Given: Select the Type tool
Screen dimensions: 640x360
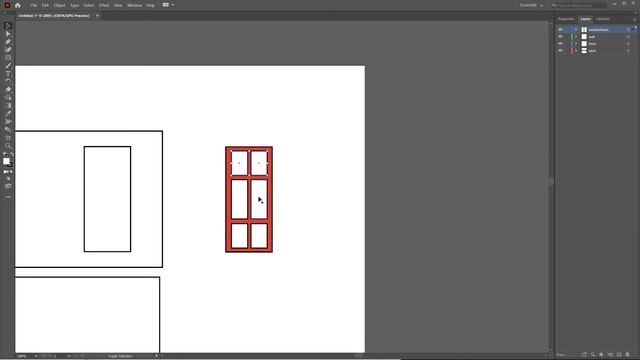Looking at the screenshot, I should (x=8, y=73).
